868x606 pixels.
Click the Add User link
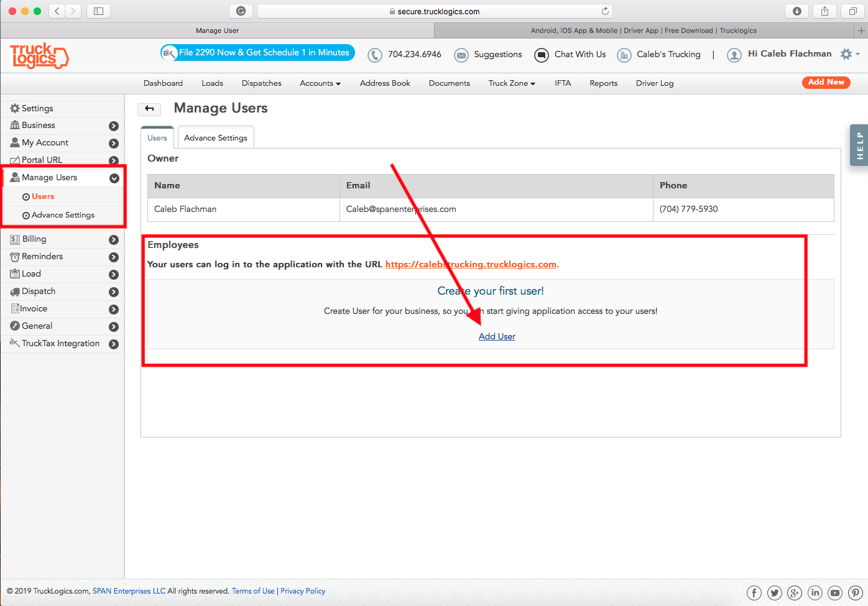point(497,336)
